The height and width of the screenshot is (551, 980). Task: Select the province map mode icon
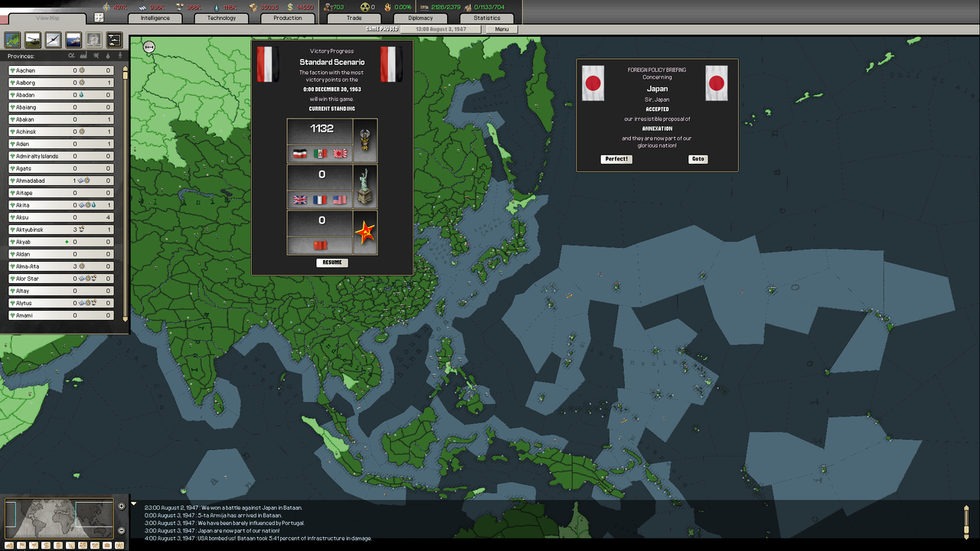tap(12, 40)
